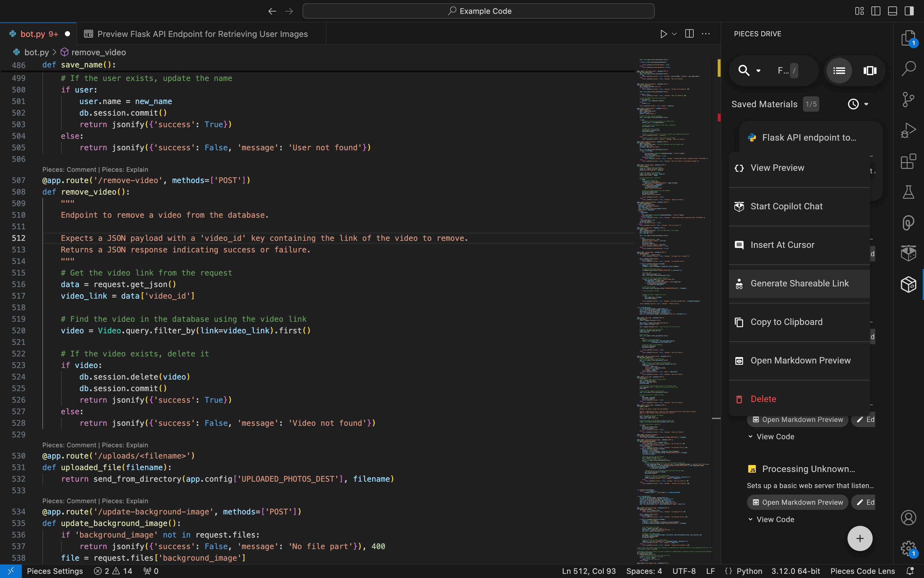
Task: Switch to Preview Flask API Endpoint tab
Action: pos(201,34)
